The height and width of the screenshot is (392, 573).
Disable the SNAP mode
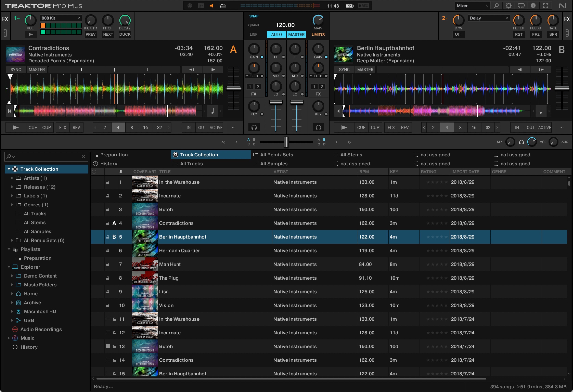click(x=254, y=16)
